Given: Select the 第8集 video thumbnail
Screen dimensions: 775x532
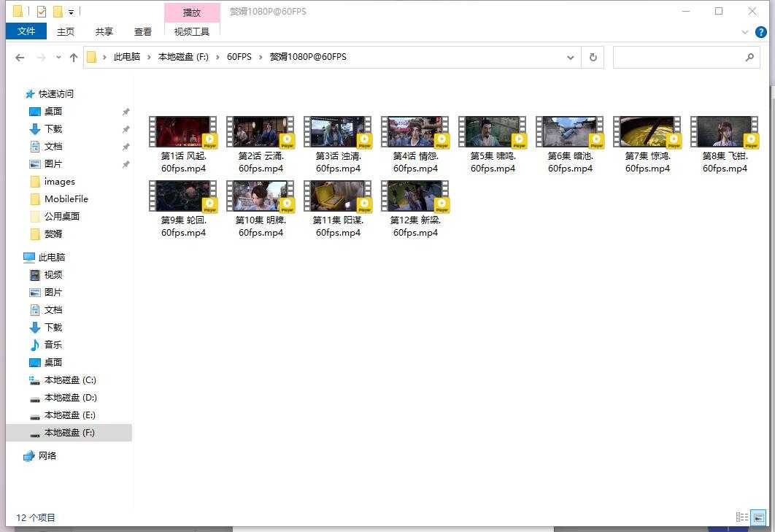Looking at the screenshot, I should (725, 133).
